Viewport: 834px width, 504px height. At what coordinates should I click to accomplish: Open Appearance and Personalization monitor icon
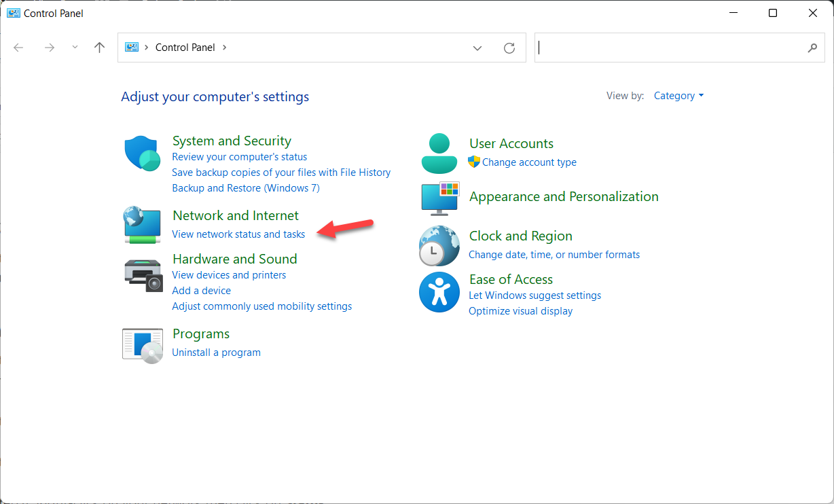tap(439, 199)
